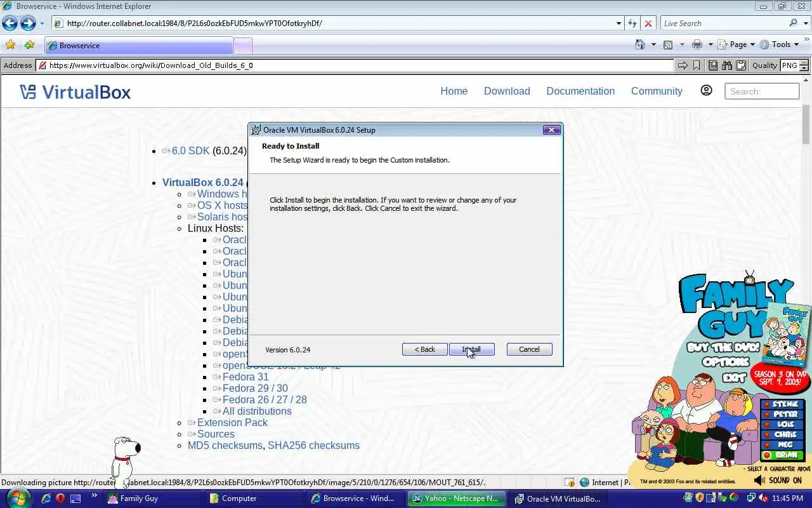Click the Live Search box

tap(723, 23)
